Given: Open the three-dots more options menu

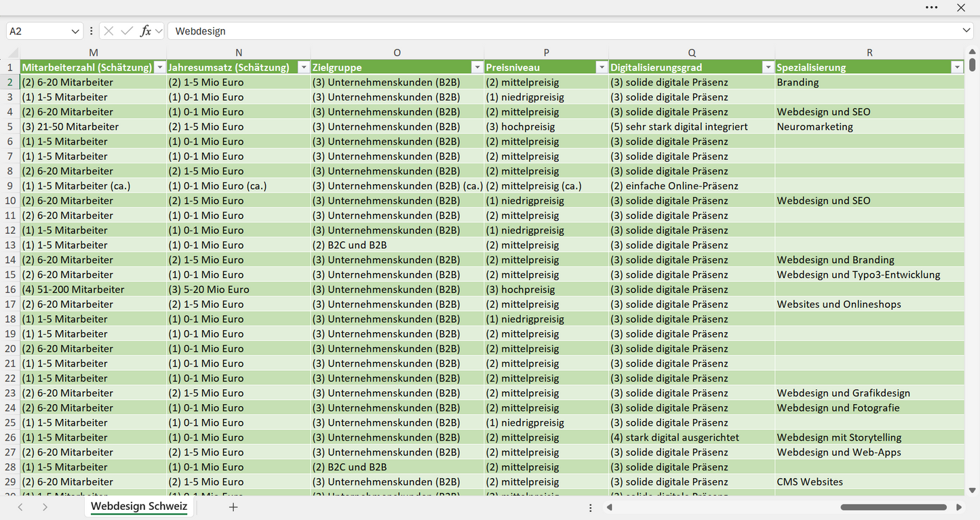Looking at the screenshot, I should (932, 7).
